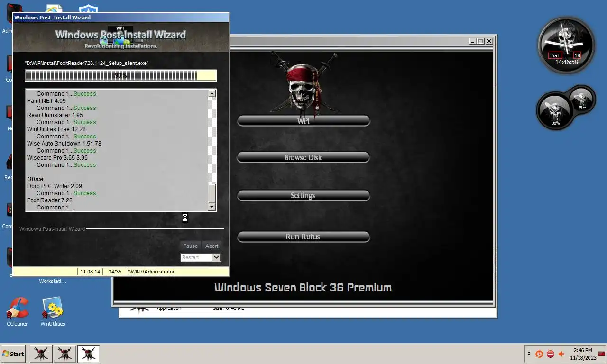Click the red blocked-sign tray icon
607x364 pixels.
[551, 354]
